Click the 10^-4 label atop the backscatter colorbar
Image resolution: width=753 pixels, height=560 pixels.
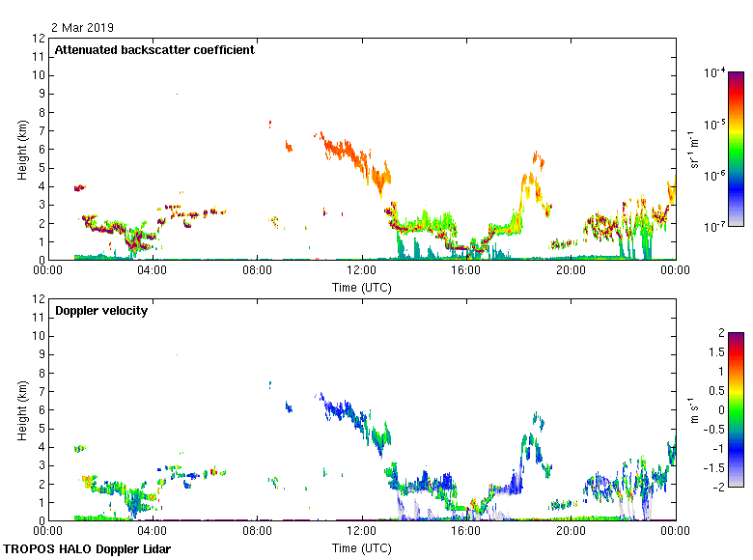coord(715,73)
